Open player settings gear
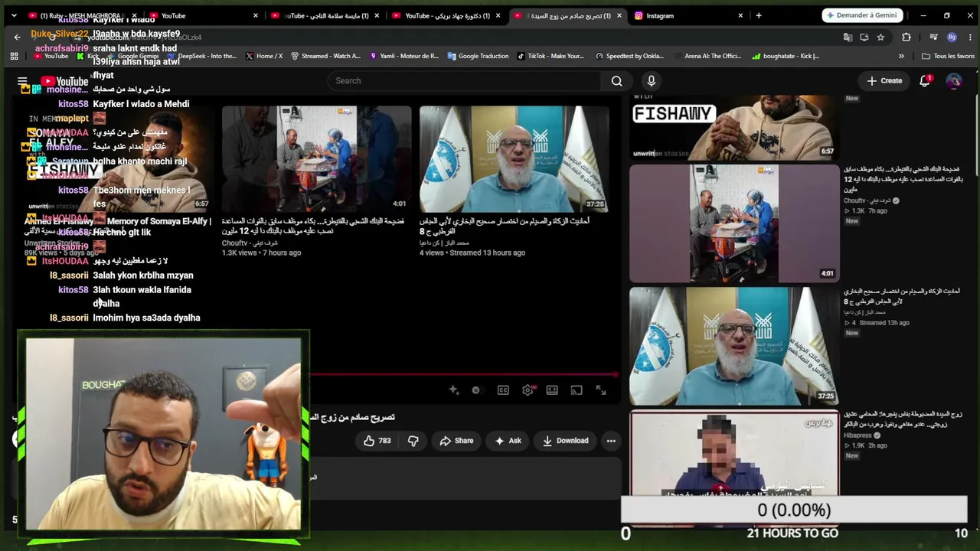This screenshot has height=551, width=980. tap(528, 390)
